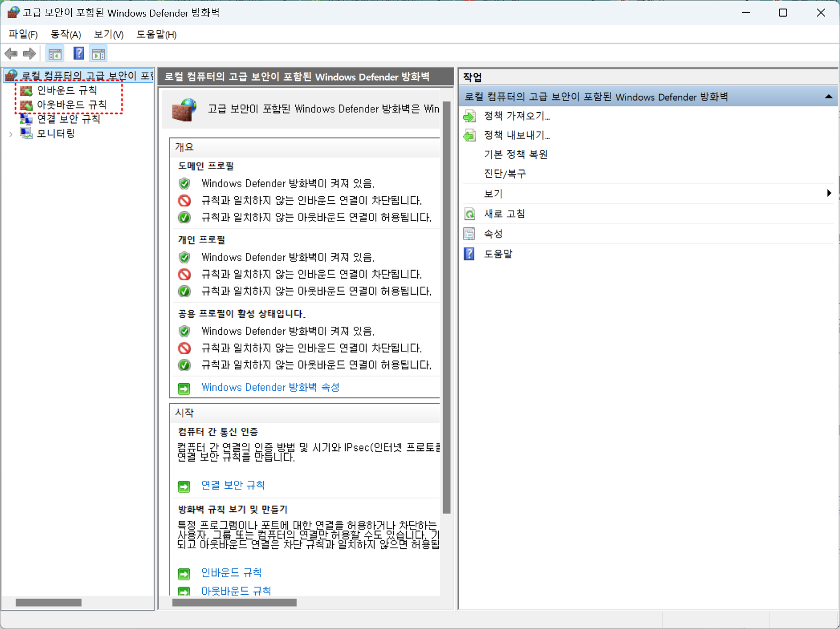Click the green arrow beside Windows Defender 방화벽 속성
Screen dimensions: 840x629
pos(184,388)
